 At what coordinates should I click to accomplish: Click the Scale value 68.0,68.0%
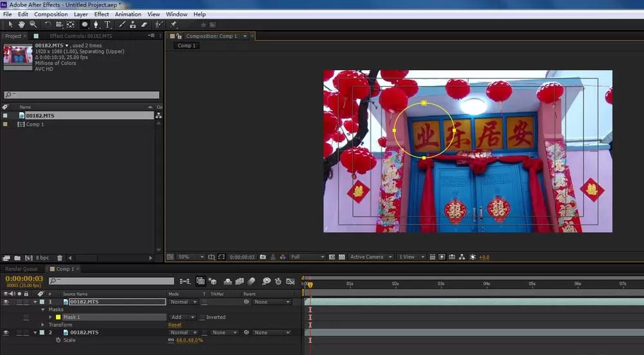[x=189, y=340]
